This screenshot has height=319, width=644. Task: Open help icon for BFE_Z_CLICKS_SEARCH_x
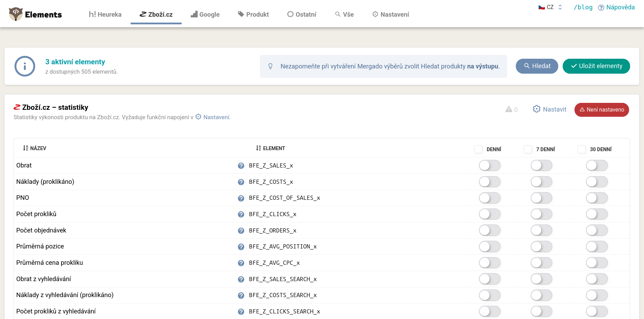[x=241, y=312]
